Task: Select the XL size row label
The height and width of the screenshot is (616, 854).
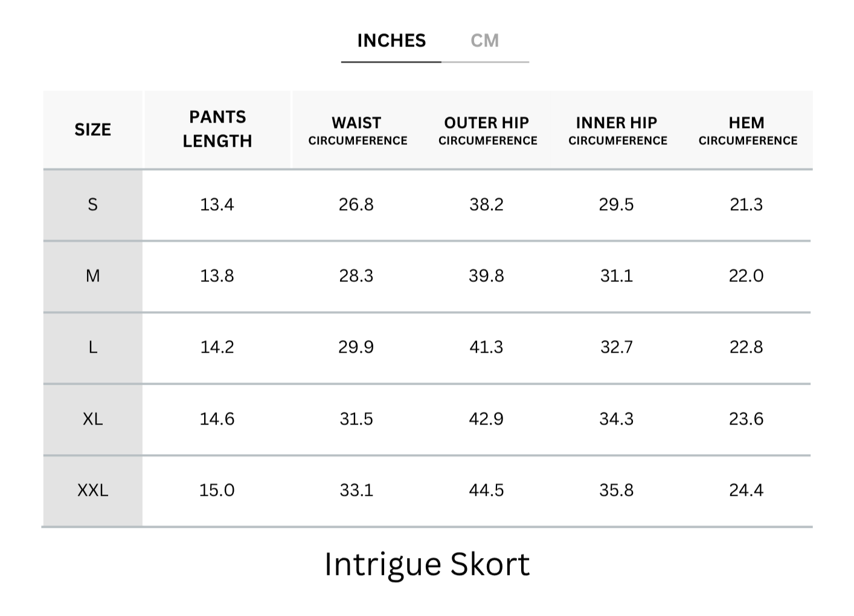Action: click(92, 419)
